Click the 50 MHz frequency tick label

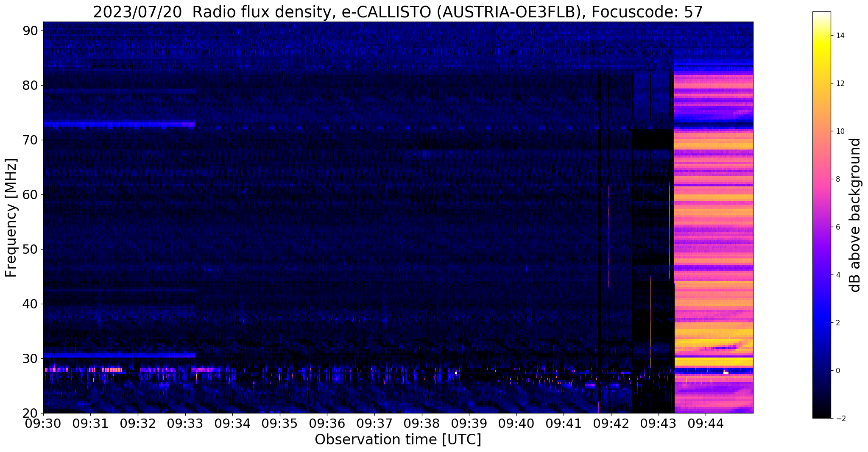31,249
